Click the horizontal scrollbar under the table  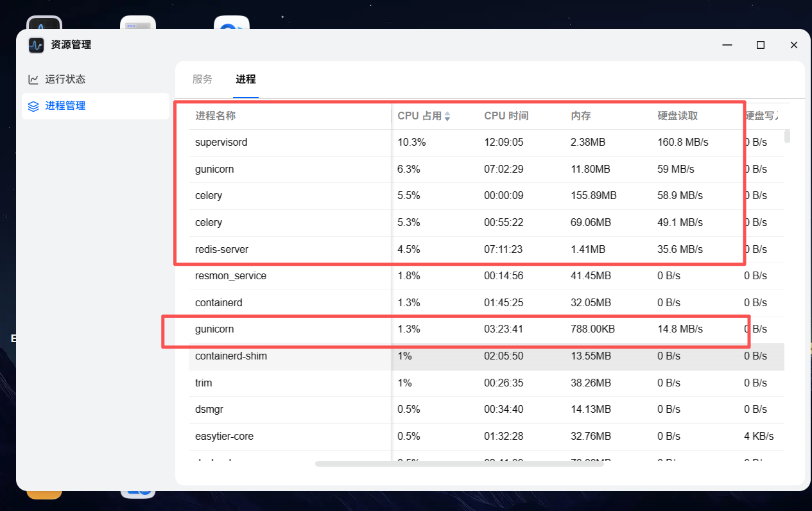click(x=459, y=463)
